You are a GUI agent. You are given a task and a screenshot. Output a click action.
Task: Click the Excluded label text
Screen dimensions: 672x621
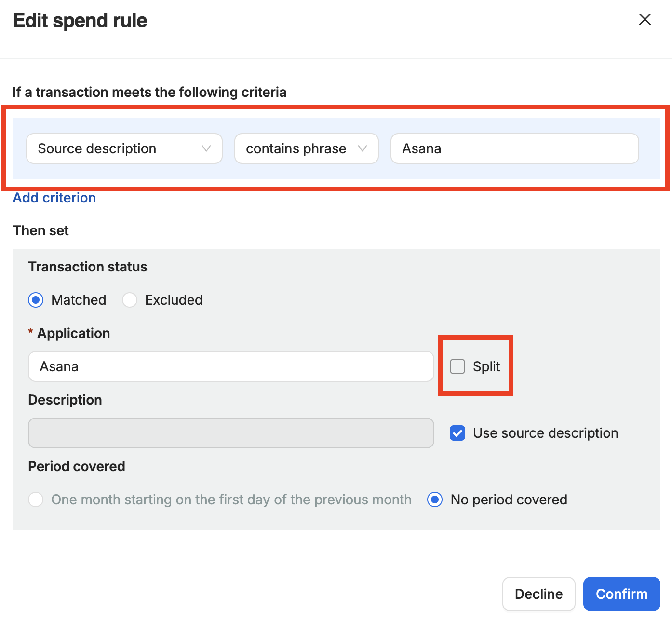[x=174, y=300]
